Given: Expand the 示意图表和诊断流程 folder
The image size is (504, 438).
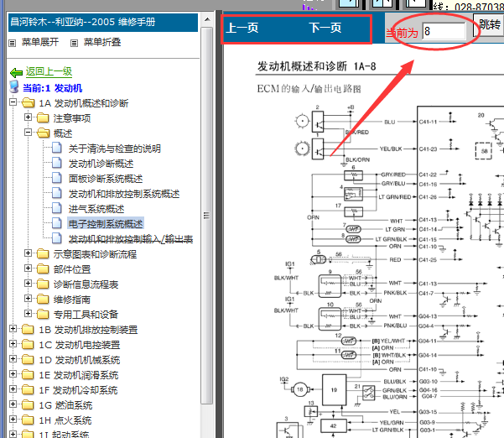Looking at the screenshot, I should tap(28, 253).
